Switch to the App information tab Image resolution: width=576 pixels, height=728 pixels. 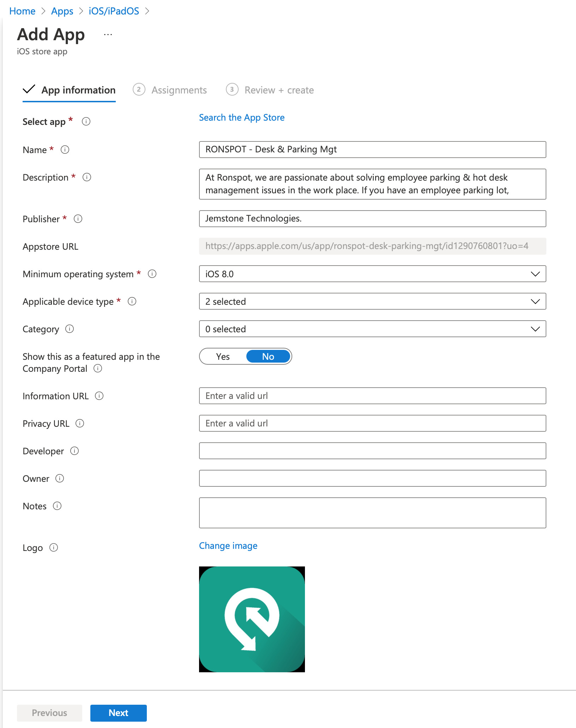tap(69, 90)
